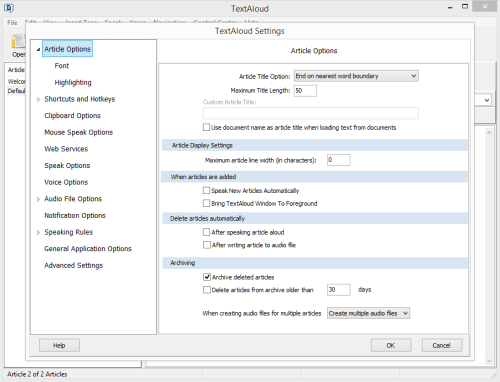Screen dimensions: 500x382
Task: Toggle Bring TextAloud Window To Foreground
Action: 206,203
